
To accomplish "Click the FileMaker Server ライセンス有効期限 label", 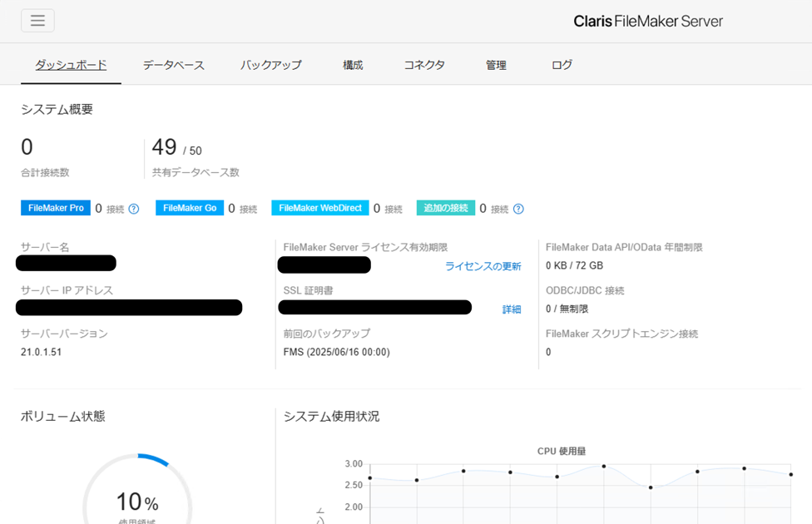I will [365, 247].
